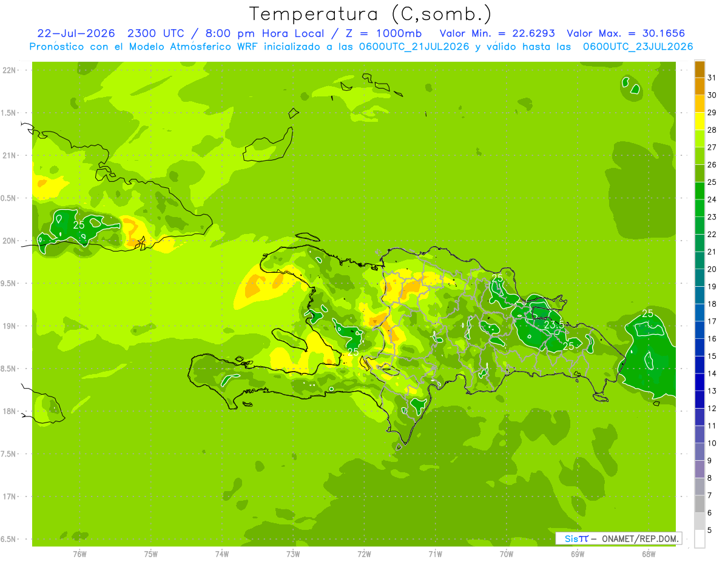Click the "31" colorbar scale label
This screenshot has width=728, height=562.
click(x=712, y=77)
